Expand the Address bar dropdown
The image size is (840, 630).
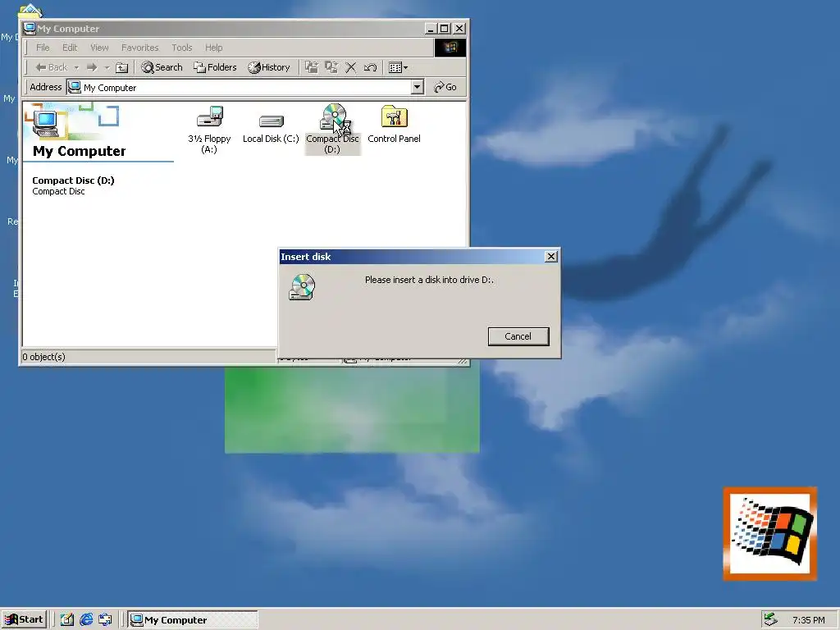click(x=418, y=87)
